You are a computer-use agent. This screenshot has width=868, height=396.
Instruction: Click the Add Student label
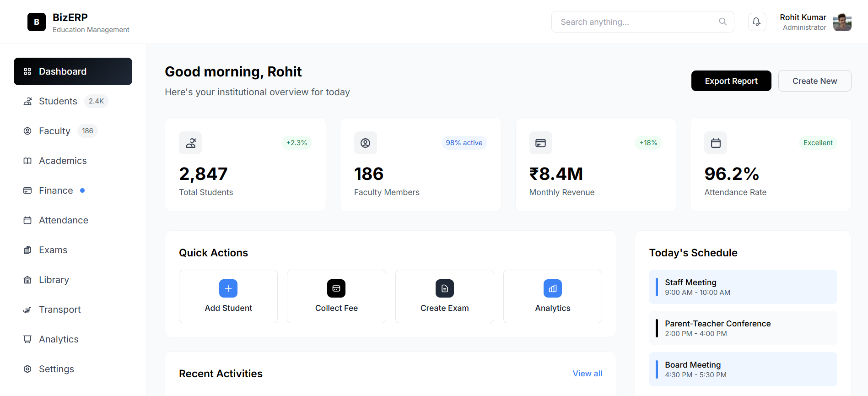tap(228, 308)
